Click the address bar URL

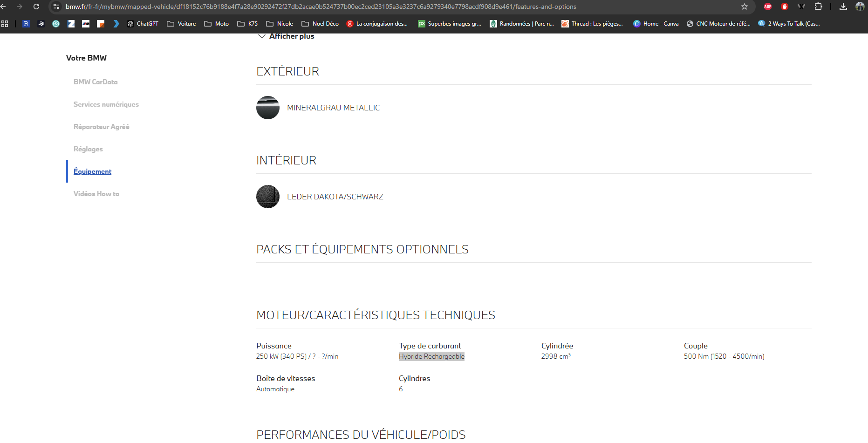point(321,7)
